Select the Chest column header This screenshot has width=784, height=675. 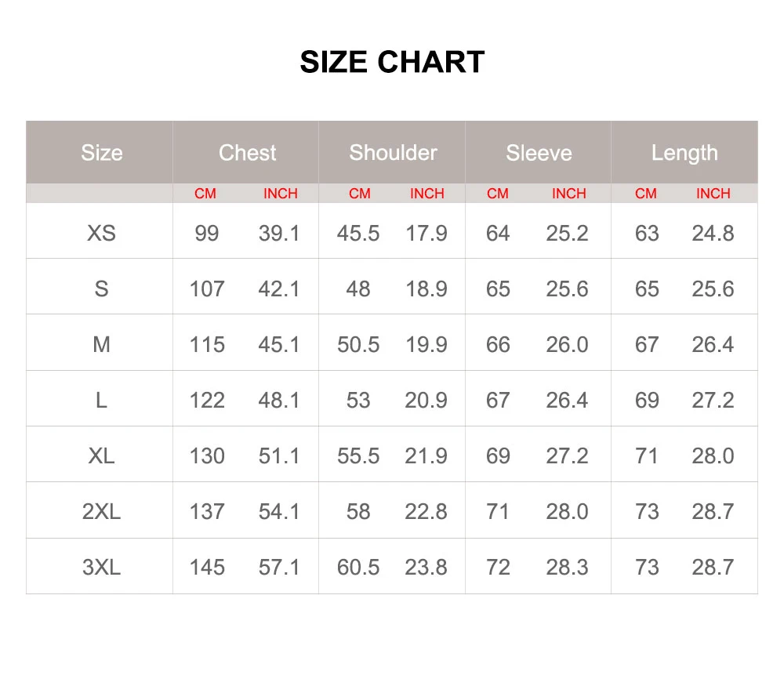click(247, 153)
